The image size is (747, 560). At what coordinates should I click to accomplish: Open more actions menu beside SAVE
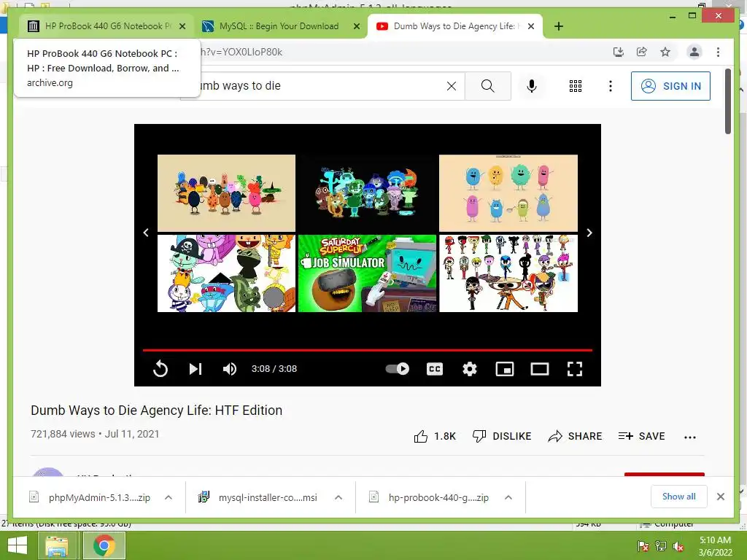tap(690, 437)
